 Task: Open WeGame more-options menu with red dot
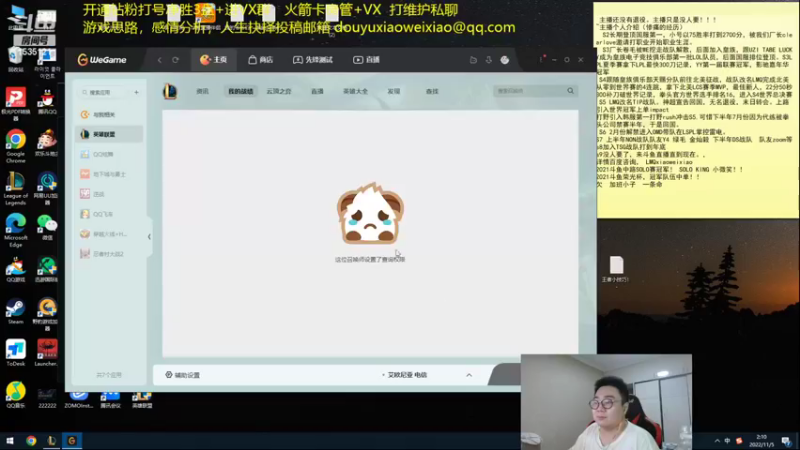click(x=541, y=59)
